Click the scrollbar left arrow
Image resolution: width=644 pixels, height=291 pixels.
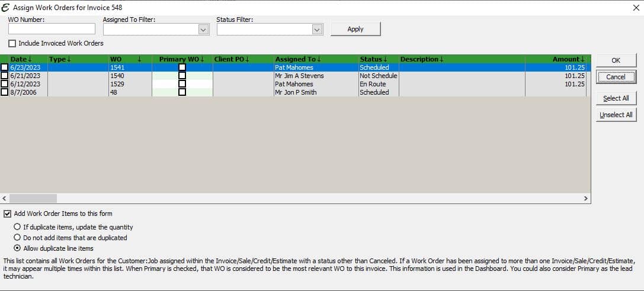4,198
